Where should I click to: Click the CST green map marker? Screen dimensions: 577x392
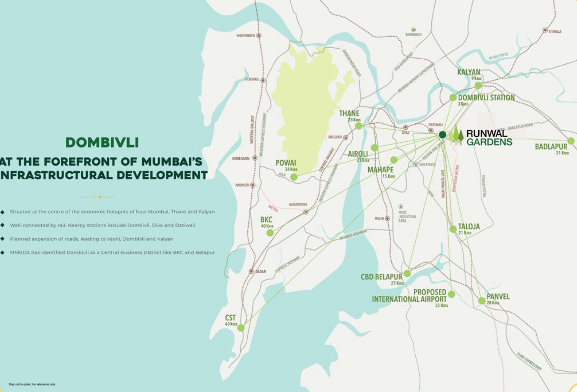pyautogui.click(x=241, y=328)
